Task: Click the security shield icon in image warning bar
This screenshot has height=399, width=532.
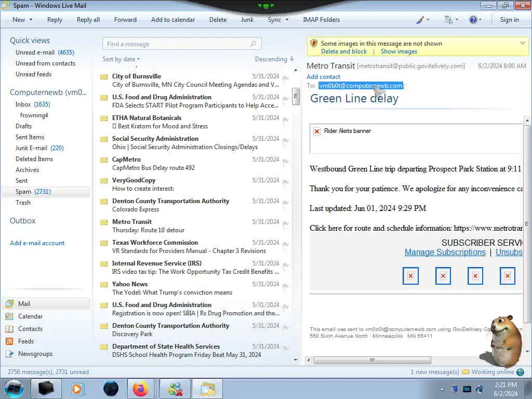Action: 314,43
